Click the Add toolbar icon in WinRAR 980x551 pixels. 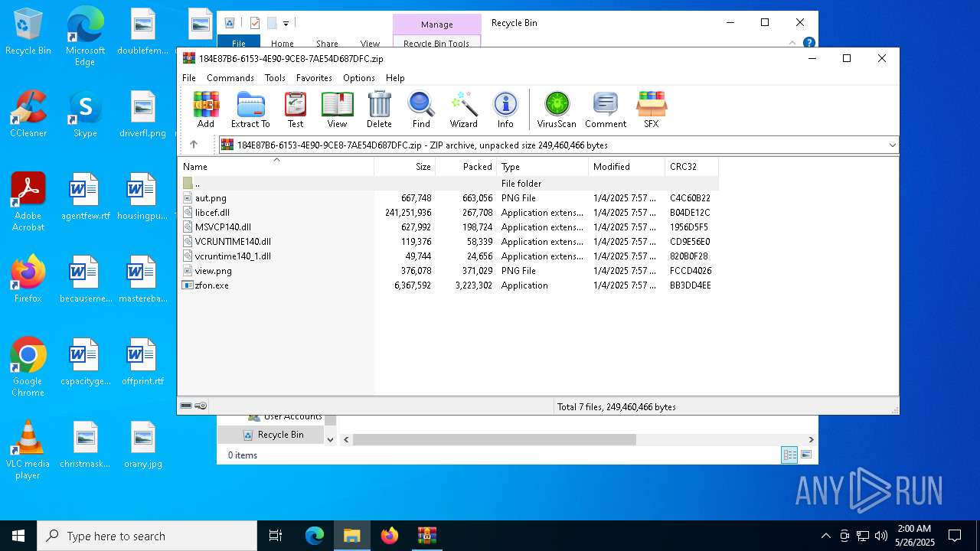point(205,109)
